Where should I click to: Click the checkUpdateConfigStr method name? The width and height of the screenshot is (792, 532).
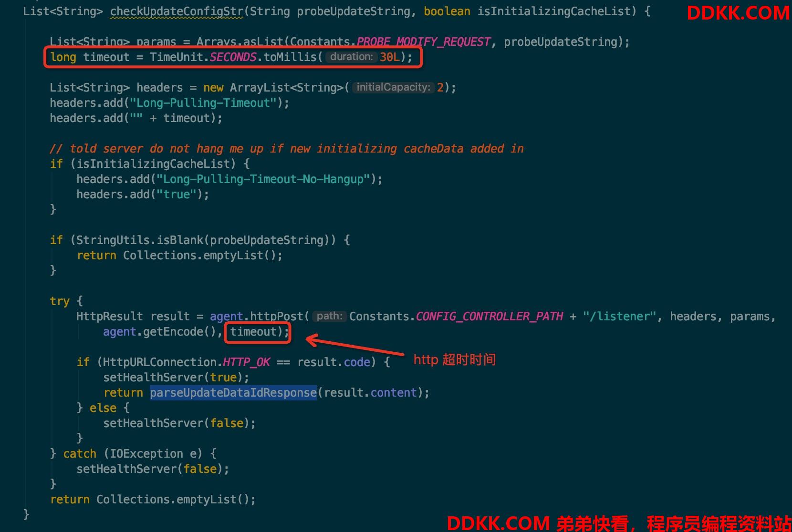[x=177, y=11]
